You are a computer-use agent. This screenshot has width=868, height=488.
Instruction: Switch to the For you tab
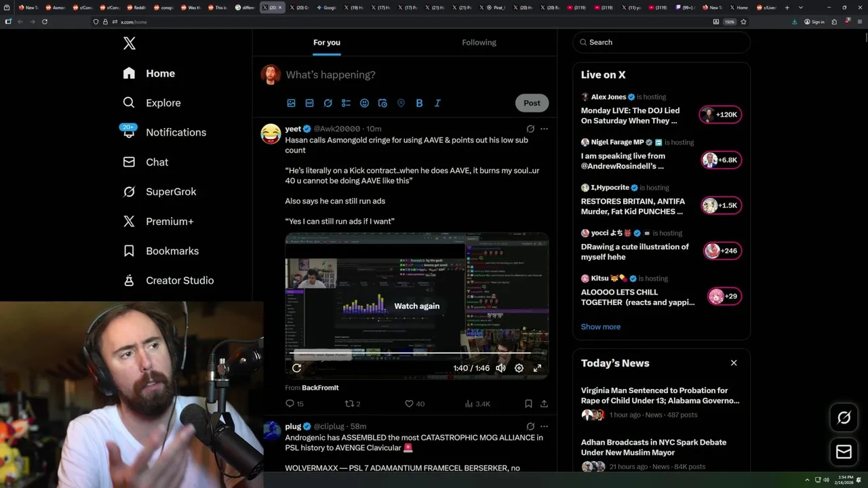[x=327, y=42]
